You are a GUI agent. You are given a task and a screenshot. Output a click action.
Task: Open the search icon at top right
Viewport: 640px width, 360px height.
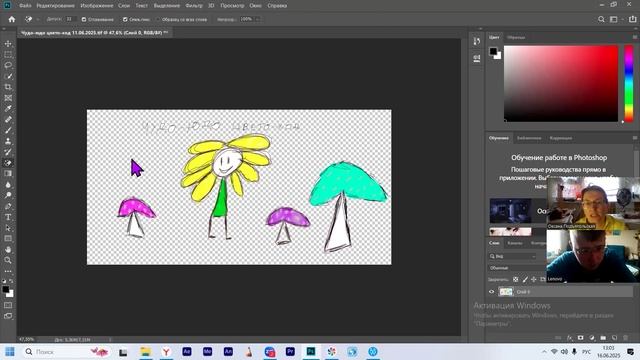coord(601,19)
